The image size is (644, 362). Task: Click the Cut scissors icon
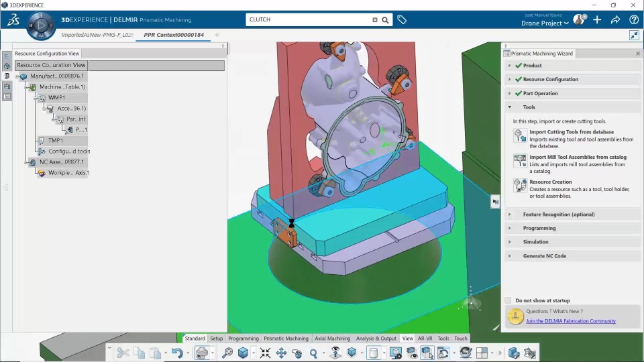[x=122, y=353]
